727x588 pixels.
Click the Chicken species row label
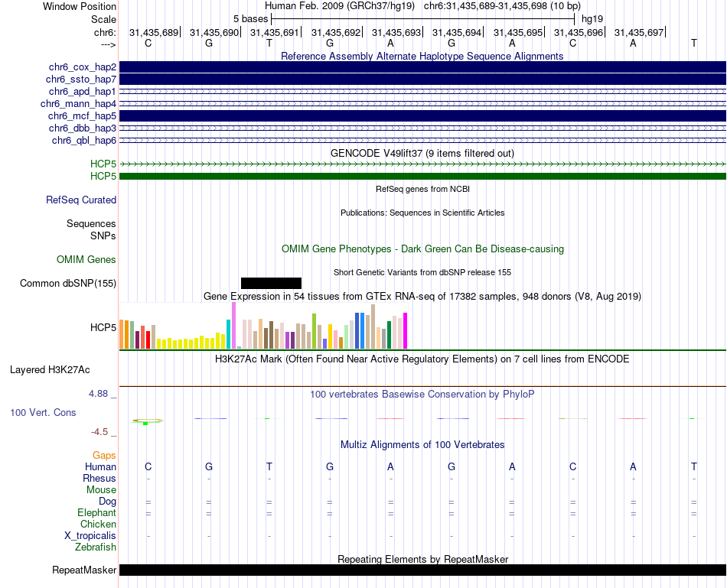[x=98, y=524]
